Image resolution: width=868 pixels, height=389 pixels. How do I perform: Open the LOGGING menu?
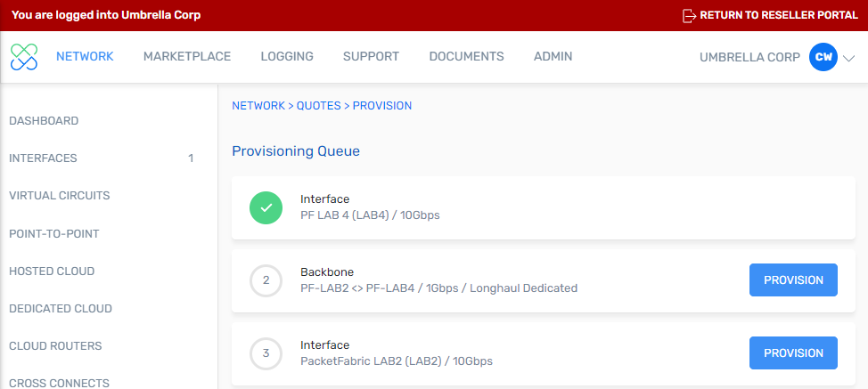click(287, 56)
